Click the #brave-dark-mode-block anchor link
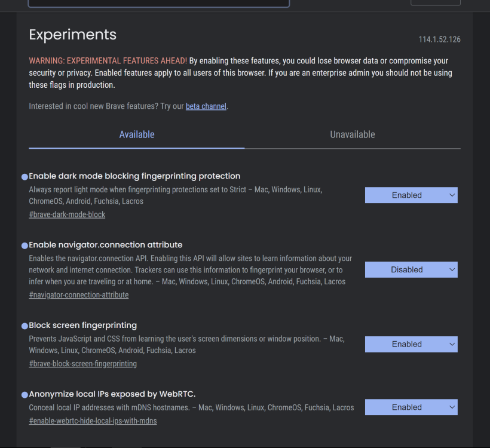Viewport: 490px width, 448px height. [x=67, y=214]
